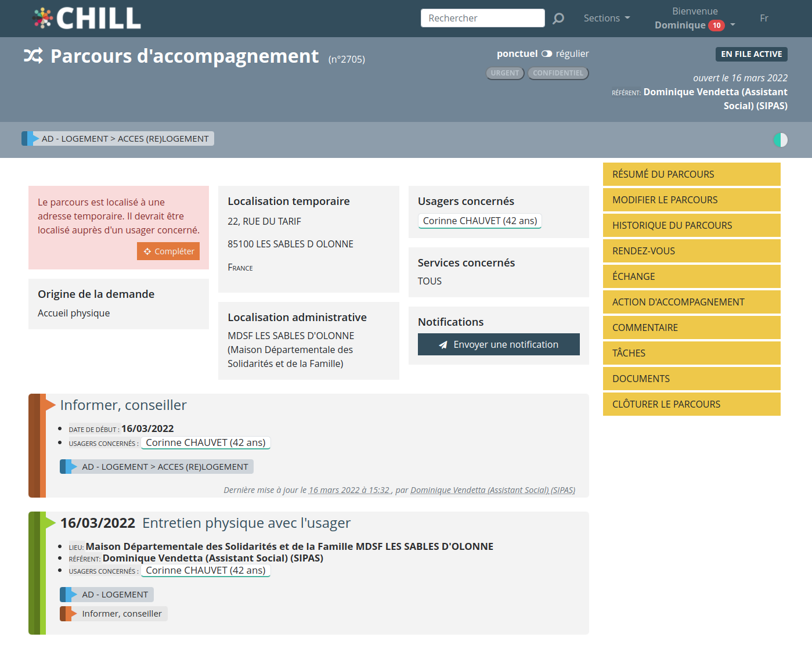Toggle the URGENT flag
812x666 pixels.
click(x=505, y=73)
